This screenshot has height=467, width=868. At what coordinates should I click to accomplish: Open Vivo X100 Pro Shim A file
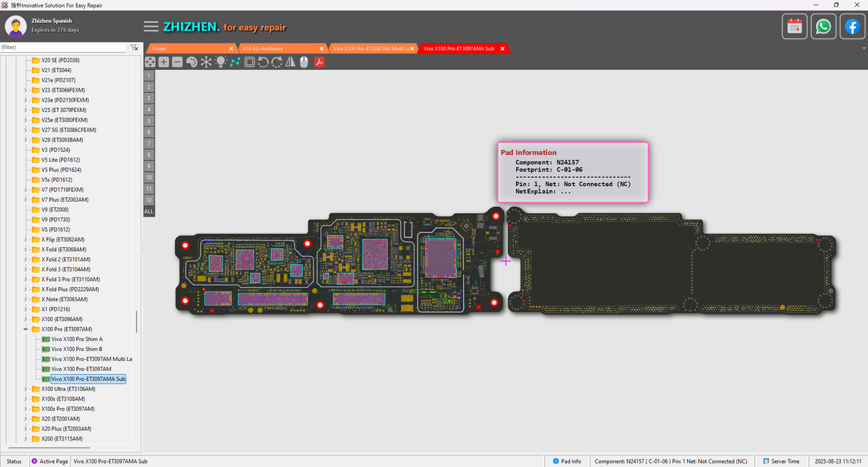point(77,339)
